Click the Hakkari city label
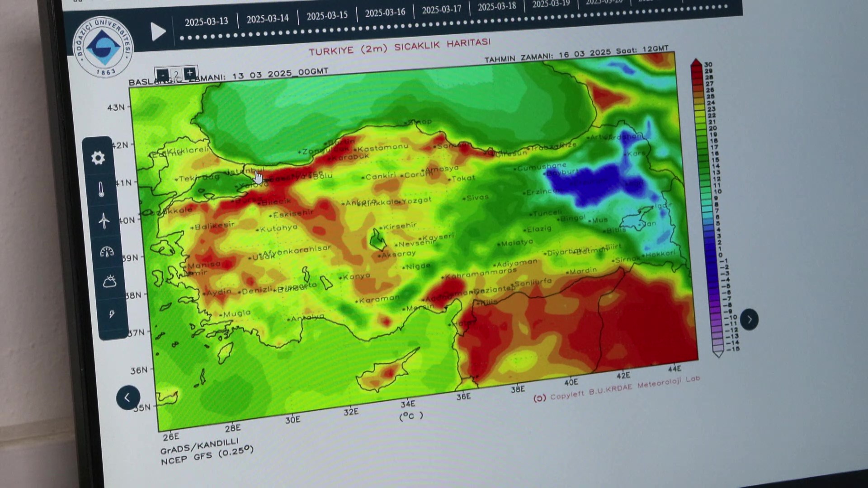The height and width of the screenshot is (488, 868). pos(659,253)
